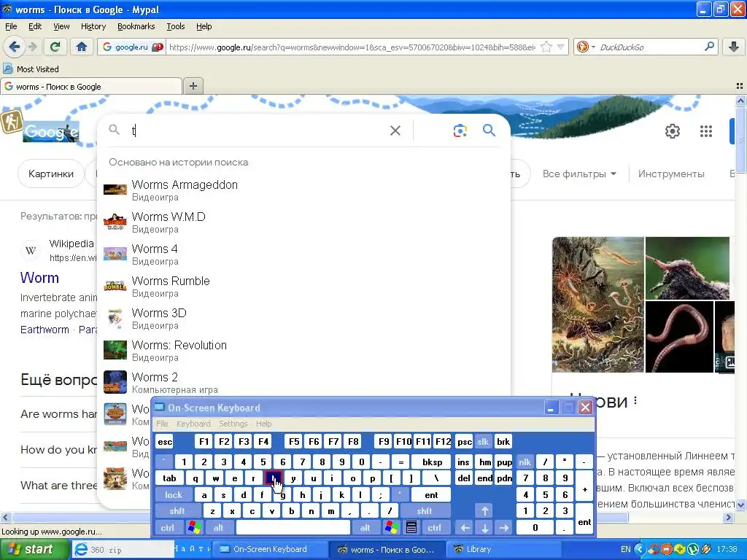Image resolution: width=747 pixels, height=560 pixels.
Task: Click the Windows start button
Action: click(34, 550)
